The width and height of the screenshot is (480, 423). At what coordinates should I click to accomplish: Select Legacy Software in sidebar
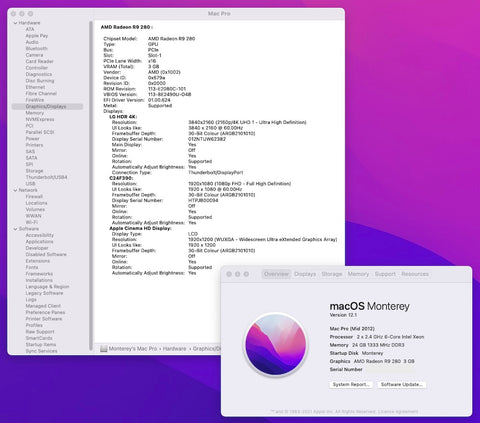44,293
